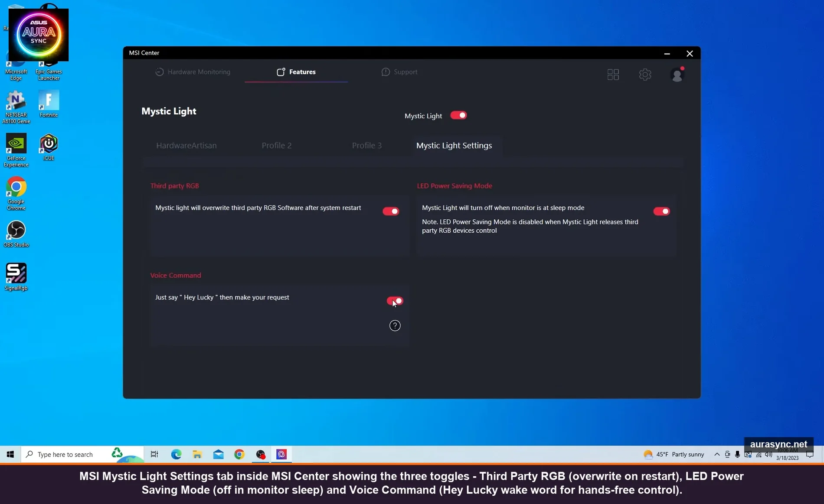Toggle LED Power Saving Mode switch
The image size is (824, 504).
tap(661, 211)
